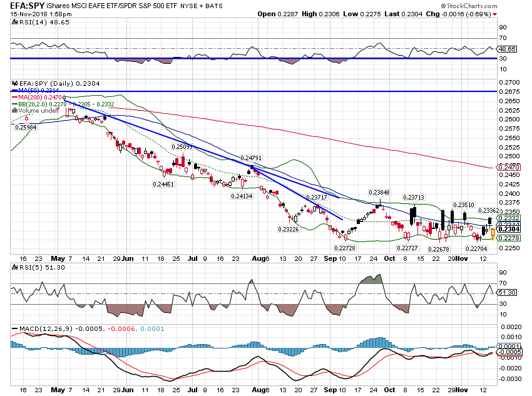This screenshot has height=396, width=532.
Task: Click the 51.30 RSI(5) value tag on right axis
Action: point(506,292)
